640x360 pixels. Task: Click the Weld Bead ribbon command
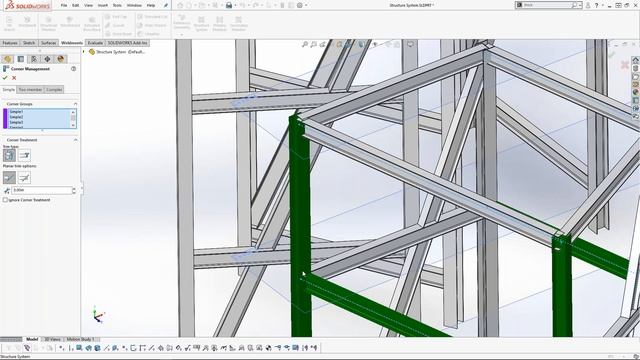point(118,34)
